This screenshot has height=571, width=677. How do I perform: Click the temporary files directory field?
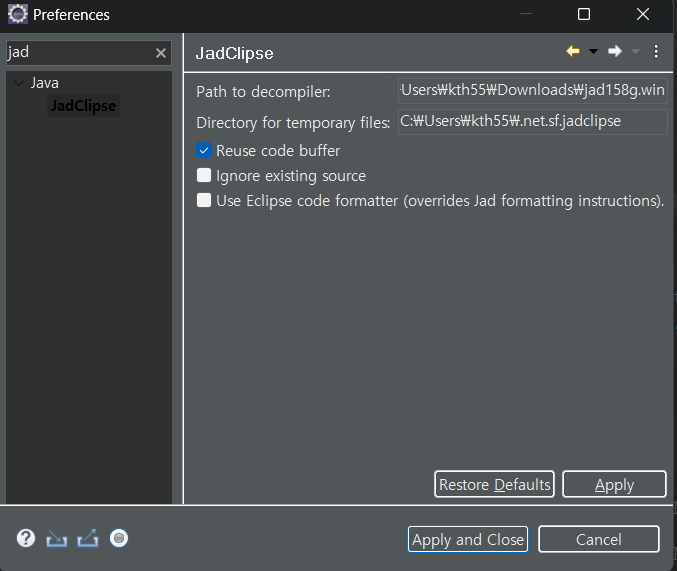(x=532, y=122)
